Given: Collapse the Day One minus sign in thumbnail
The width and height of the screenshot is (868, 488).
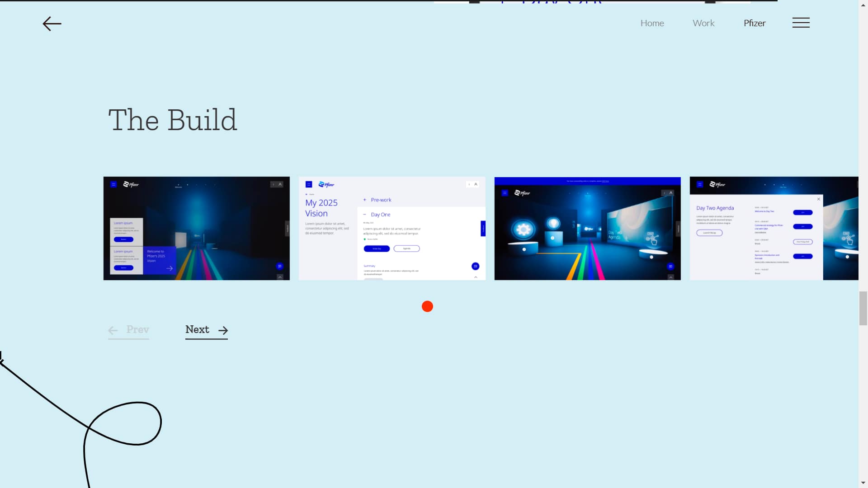Looking at the screenshot, I should (364, 215).
